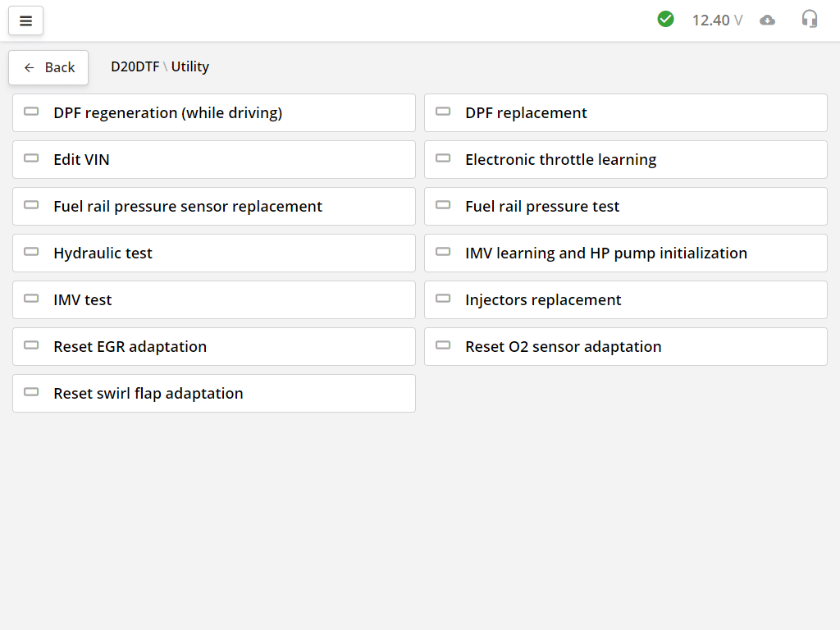840x630 pixels.
Task: Click the cloud download icon
Action: click(767, 20)
